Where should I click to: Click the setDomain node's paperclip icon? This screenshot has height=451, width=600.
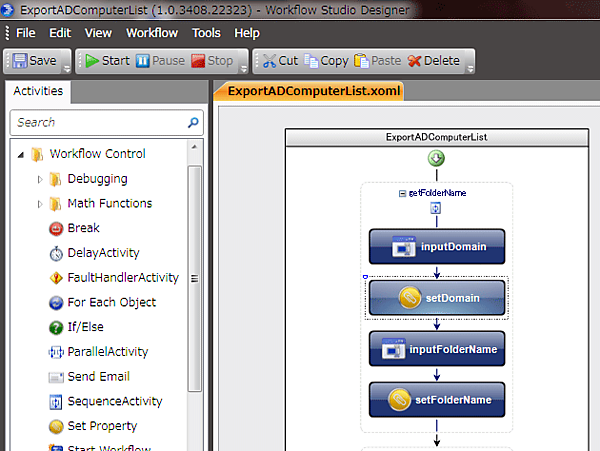pyautogui.click(x=409, y=298)
